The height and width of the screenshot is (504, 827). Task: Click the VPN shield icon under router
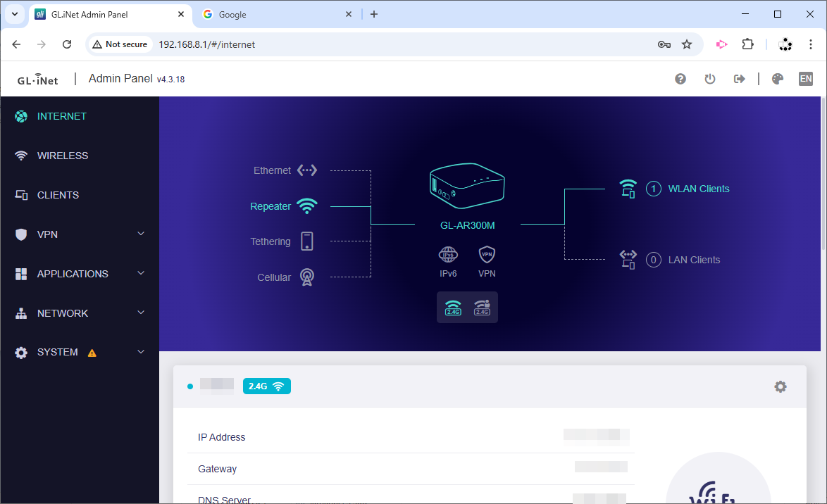(487, 255)
